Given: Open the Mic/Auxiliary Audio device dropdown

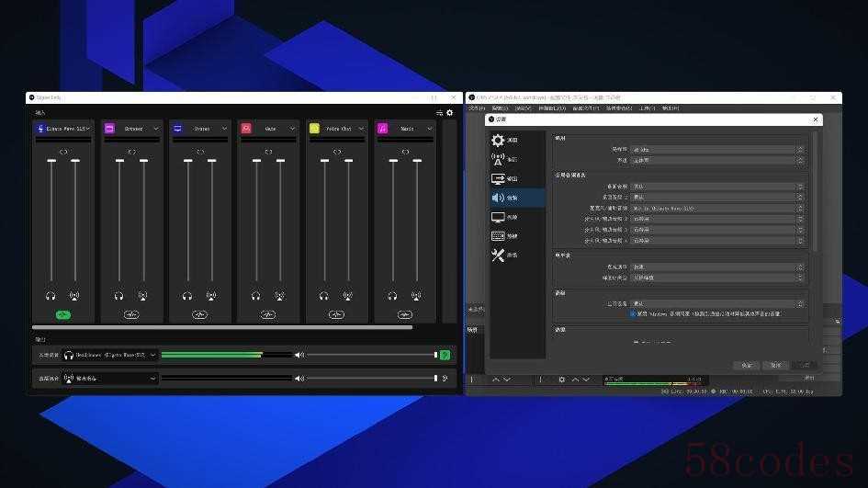Looking at the screenshot, I should pyautogui.click(x=718, y=209).
